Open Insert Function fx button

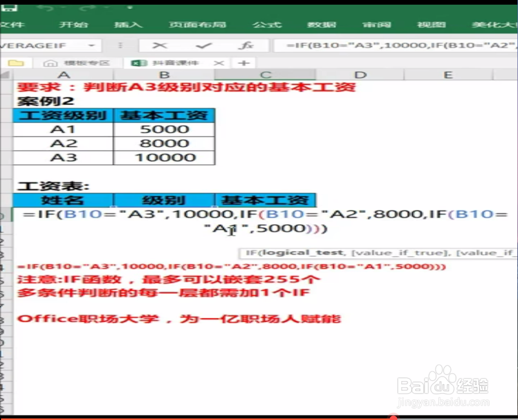pos(246,45)
